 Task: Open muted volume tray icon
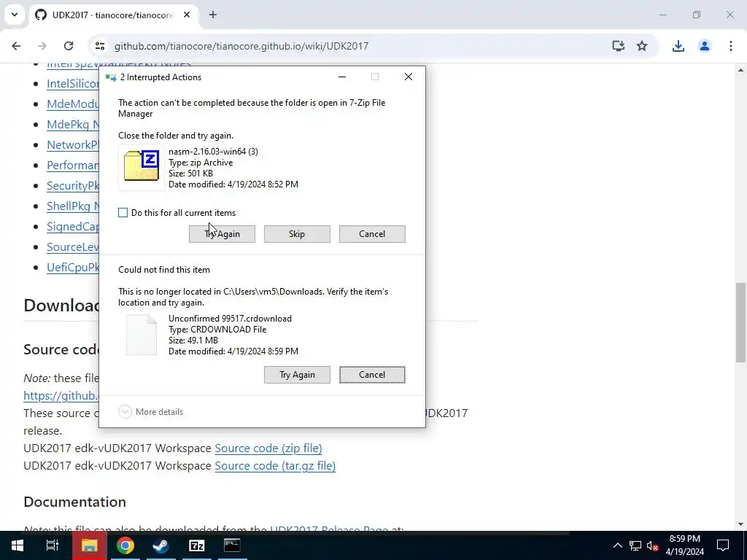653,545
